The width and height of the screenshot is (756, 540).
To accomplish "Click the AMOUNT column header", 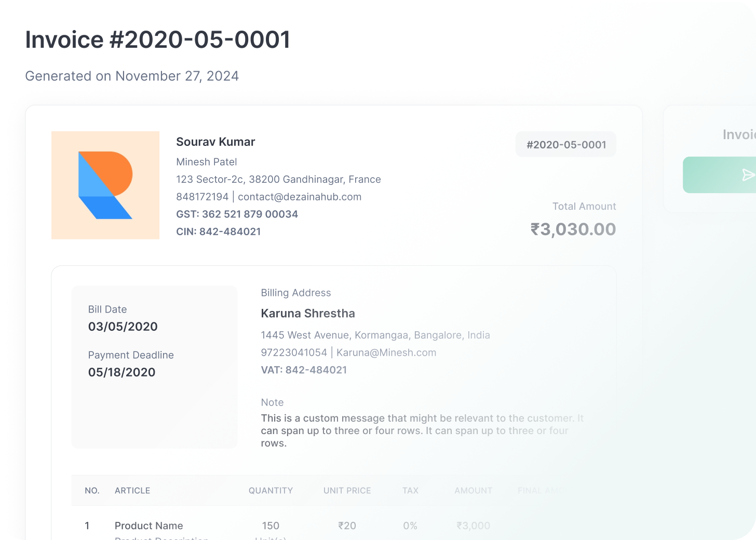I will click(473, 491).
